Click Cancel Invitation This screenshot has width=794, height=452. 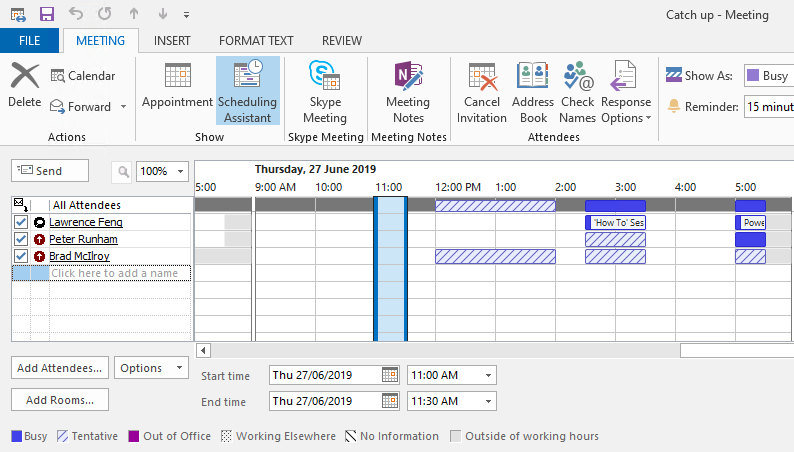click(482, 91)
